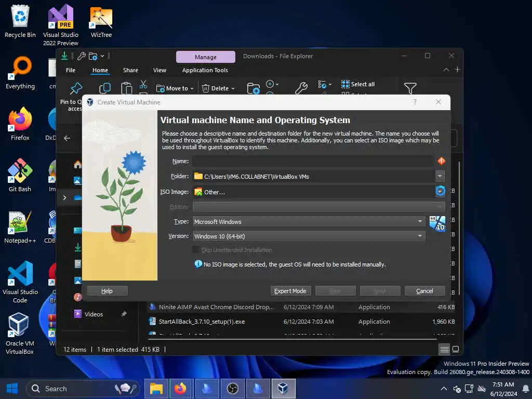Click the taskbar Search box
532x399 pixels.
click(83, 389)
